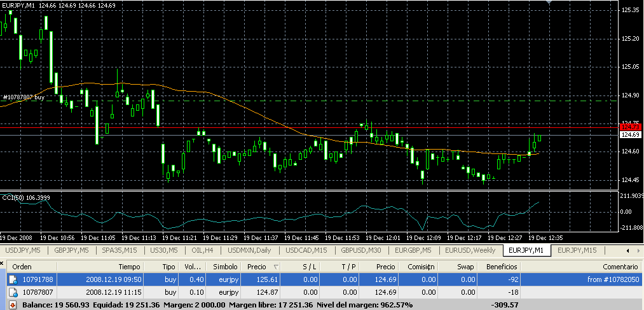Click the 211.9039 CCI scale label
Image resolution: width=644 pixels, height=310 pixels.
pyautogui.click(x=631, y=195)
